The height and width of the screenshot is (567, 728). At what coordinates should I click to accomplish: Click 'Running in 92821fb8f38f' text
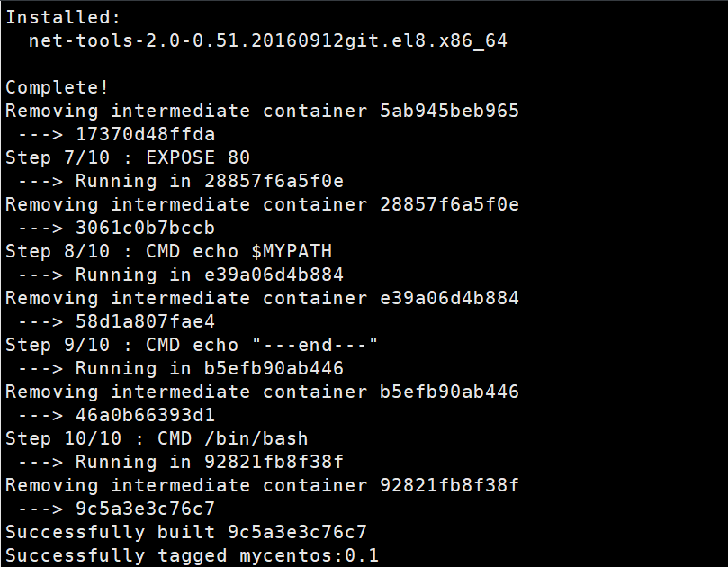tap(209, 462)
